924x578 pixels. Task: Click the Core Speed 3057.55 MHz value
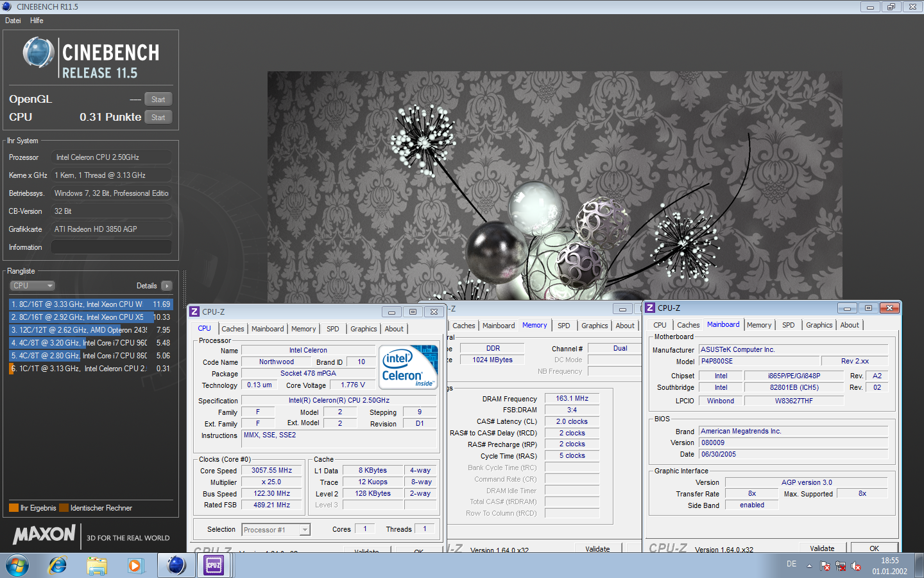tap(271, 470)
